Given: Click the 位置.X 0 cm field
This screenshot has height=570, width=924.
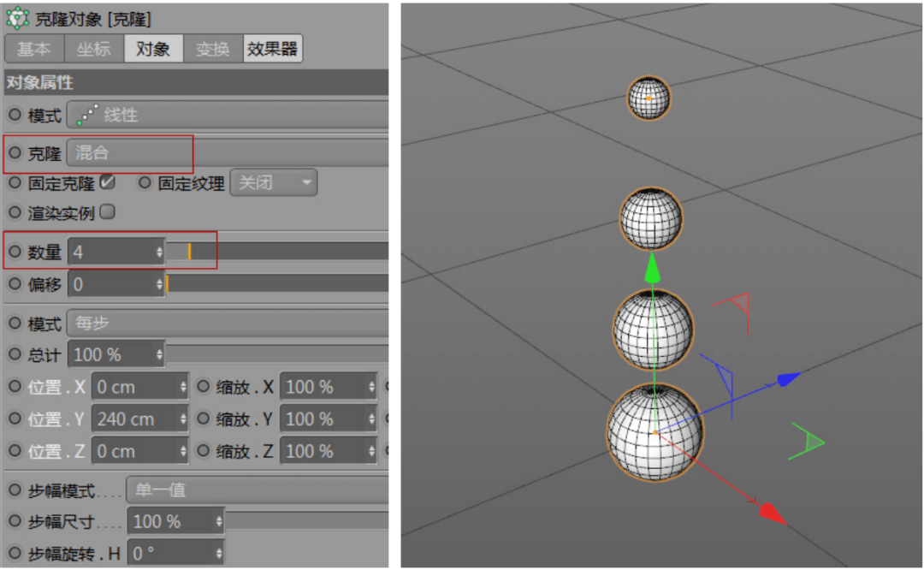Looking at the screenshot, I should (140, 387).
